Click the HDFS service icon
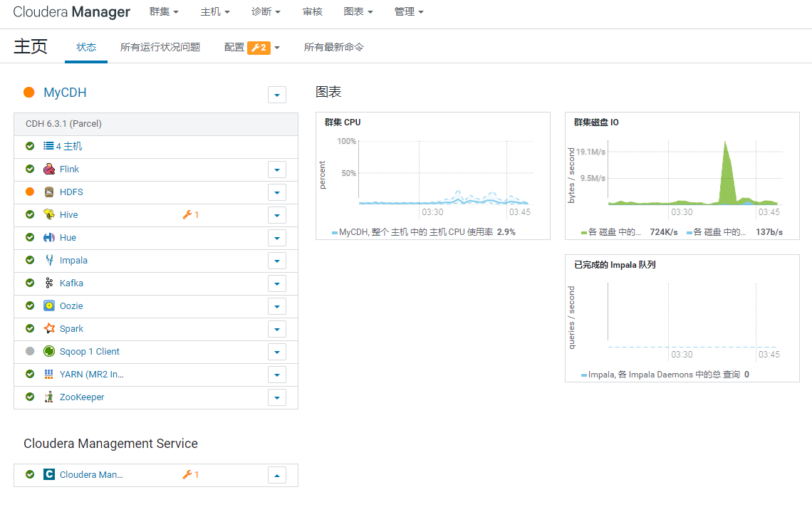 point(49,192)
